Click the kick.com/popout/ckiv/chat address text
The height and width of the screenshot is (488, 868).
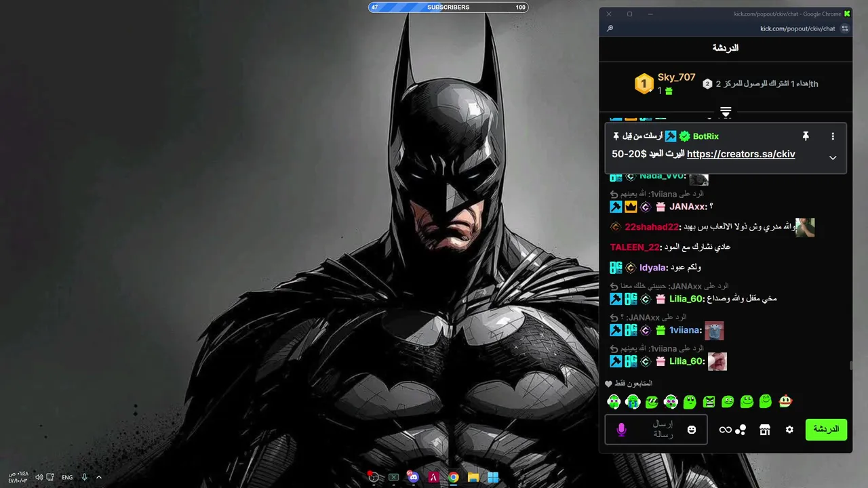[x=798, y=28]
